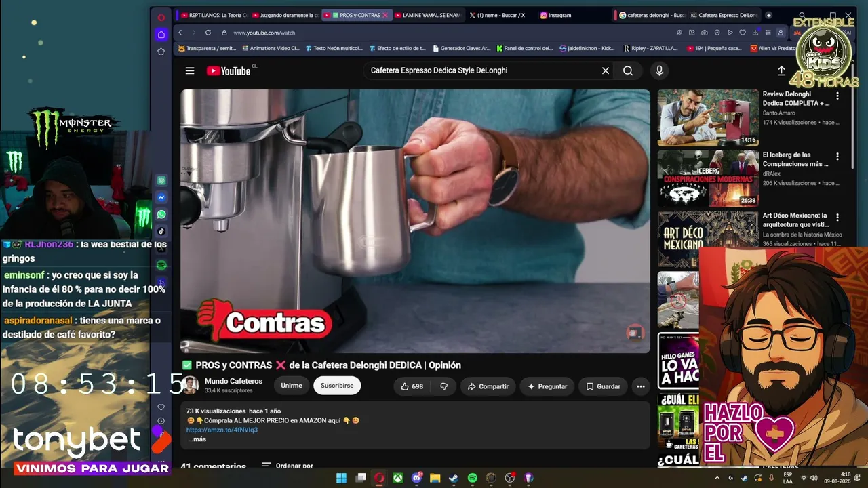Open the Ordenar por comment sorting dropdown
The width and height of the screenshot is (868, 488).
[288, 466]
